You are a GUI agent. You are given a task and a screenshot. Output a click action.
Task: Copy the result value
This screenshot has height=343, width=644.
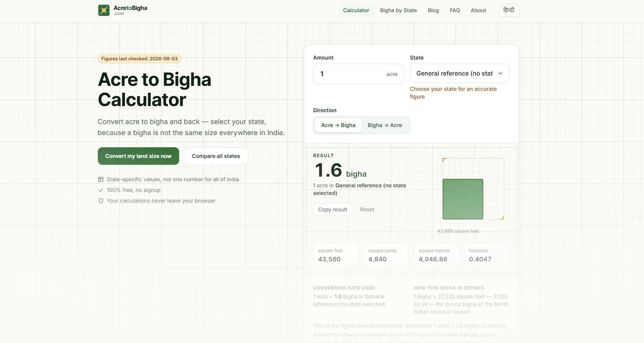[x=333, y=209]
